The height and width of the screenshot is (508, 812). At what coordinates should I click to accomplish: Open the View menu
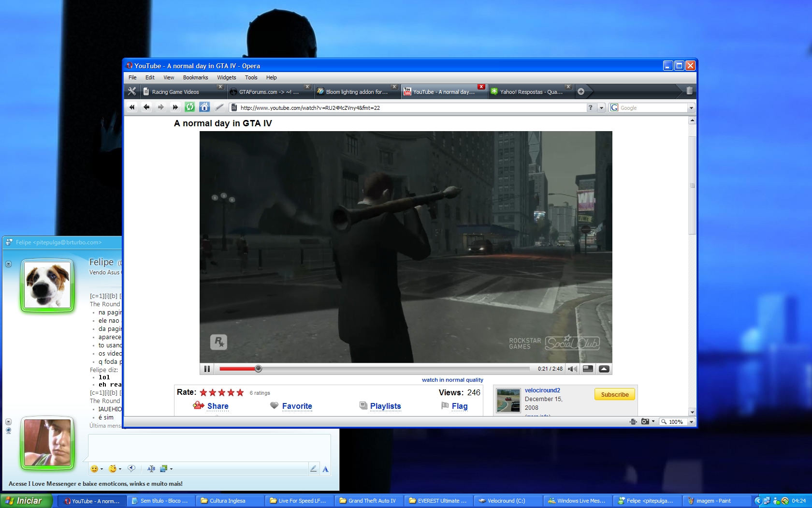pyautogui.click(x=169, y=77)
